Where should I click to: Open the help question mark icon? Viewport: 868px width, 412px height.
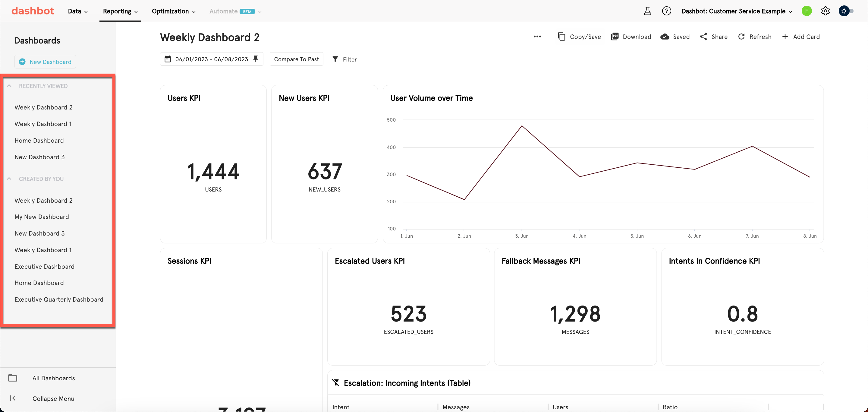point(666,11)
